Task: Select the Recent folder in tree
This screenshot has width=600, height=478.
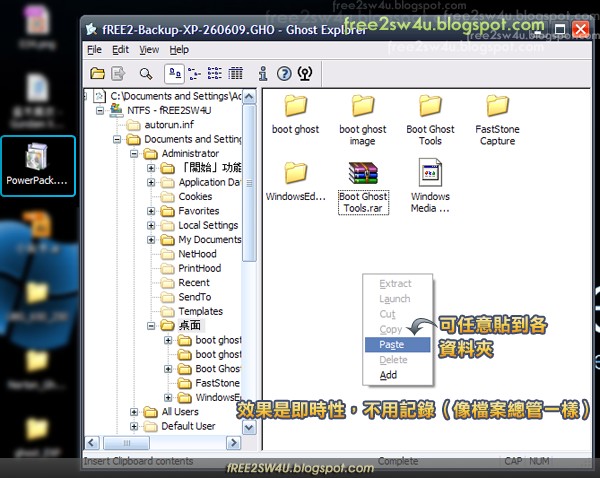Action: pos(194,282)
